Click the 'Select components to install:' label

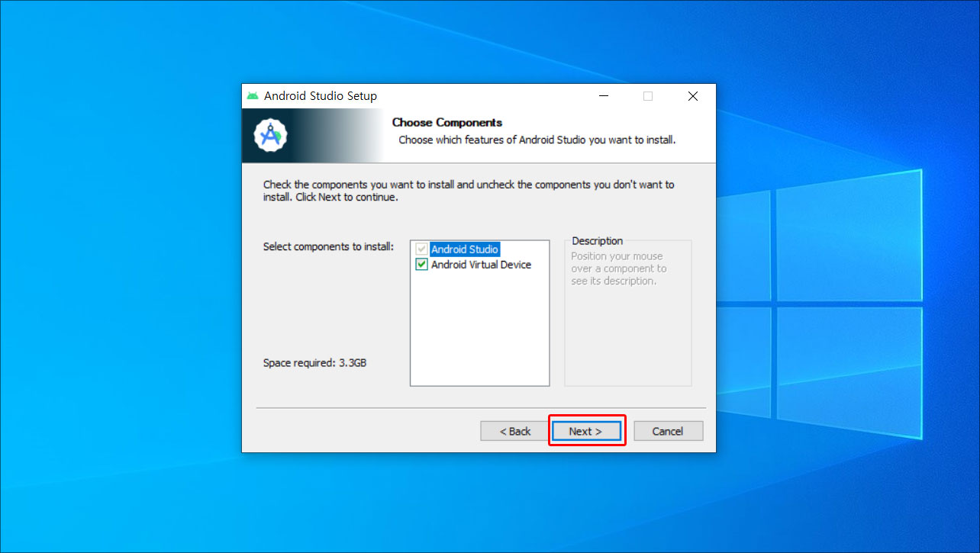click(x=328, y=246)
